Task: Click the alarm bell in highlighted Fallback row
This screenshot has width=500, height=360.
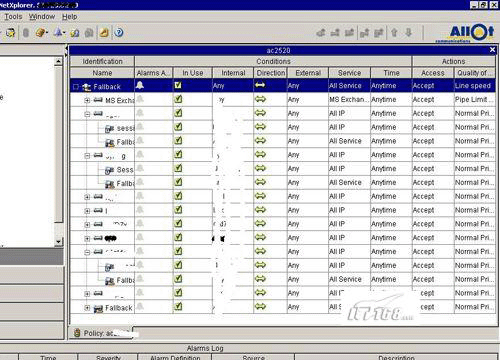Action: [140, 85]
